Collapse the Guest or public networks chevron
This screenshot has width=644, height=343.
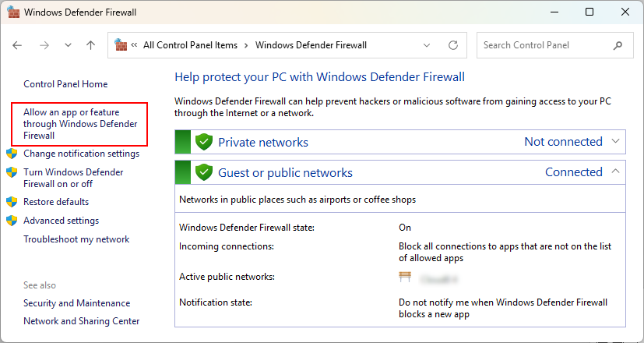click(x=615, y=171)
